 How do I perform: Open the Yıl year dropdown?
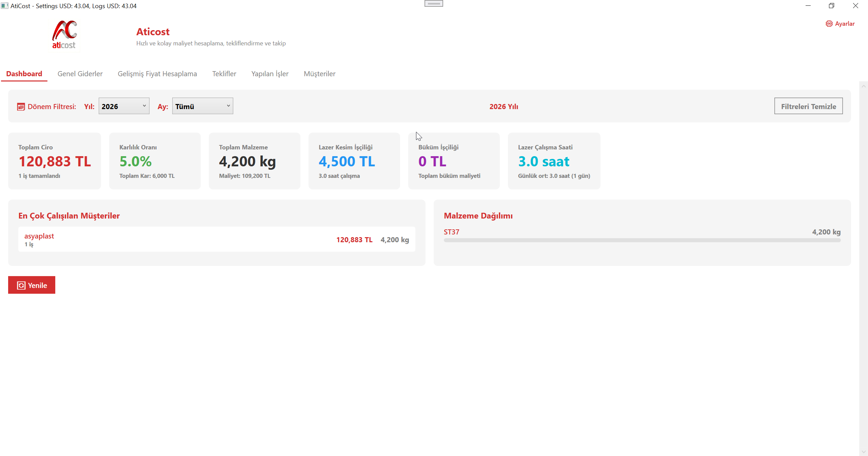point(124,106)
